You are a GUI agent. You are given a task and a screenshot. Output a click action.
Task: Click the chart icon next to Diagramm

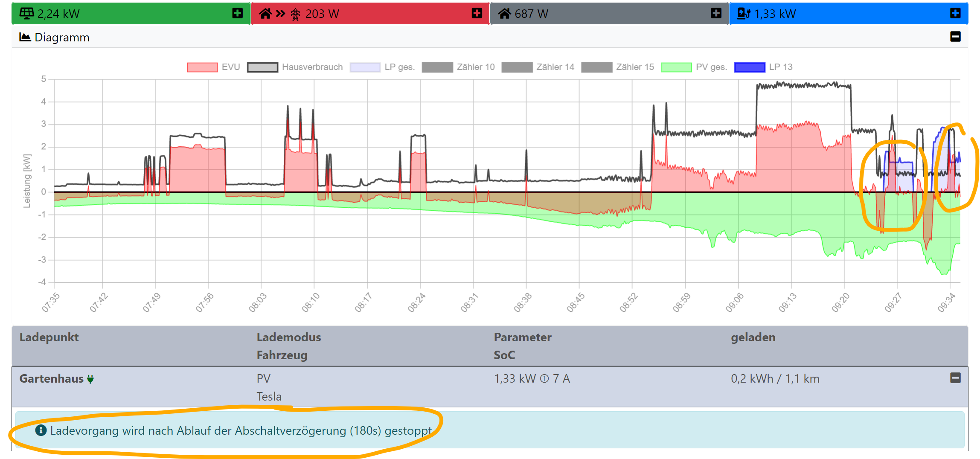coord(25,37)
